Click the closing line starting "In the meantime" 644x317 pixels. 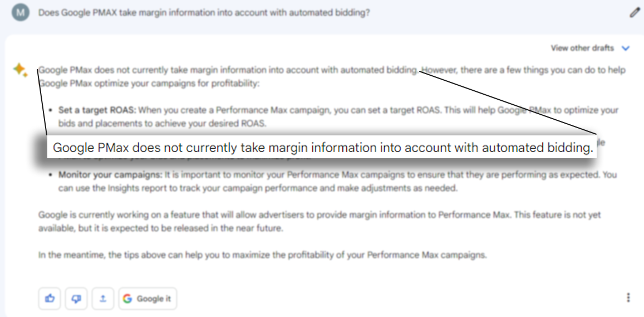click(262, 255)
